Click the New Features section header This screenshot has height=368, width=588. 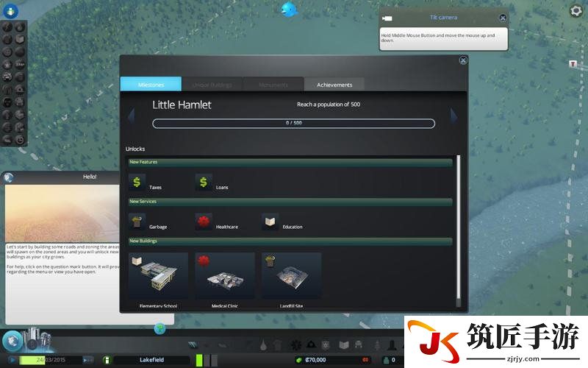[290, 162]
